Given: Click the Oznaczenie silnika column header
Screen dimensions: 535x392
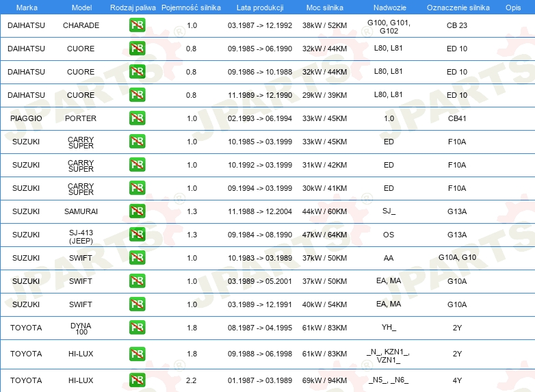Looking at the screenshot, I should point(458,8).
